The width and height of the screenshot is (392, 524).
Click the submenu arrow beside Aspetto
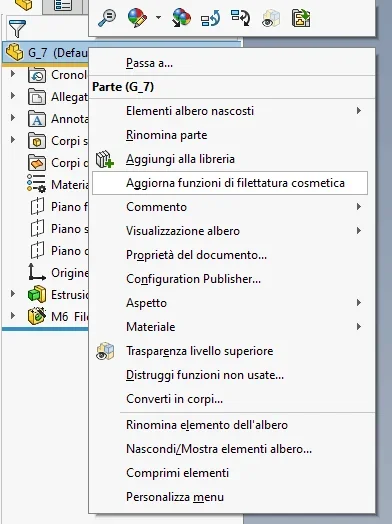coord(359,302)
